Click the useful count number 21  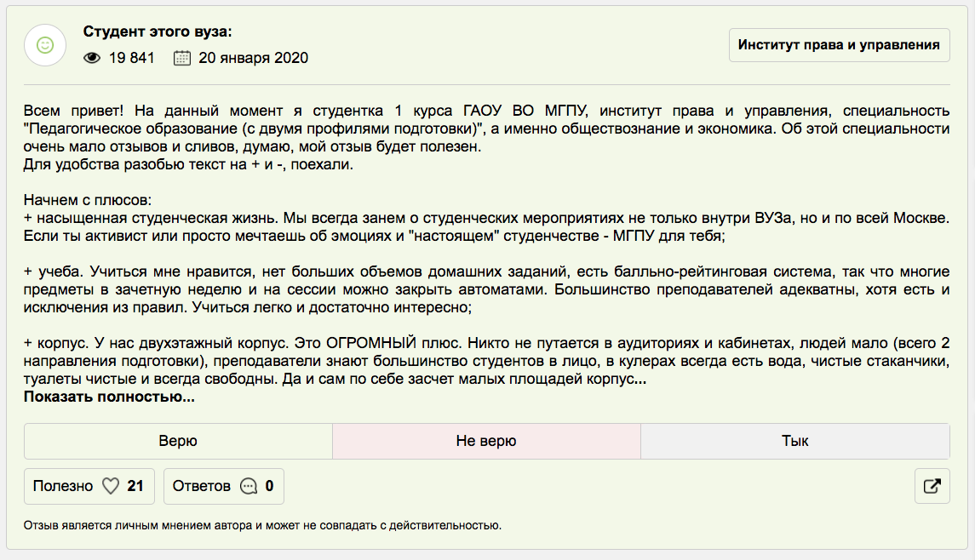point(135,487)
